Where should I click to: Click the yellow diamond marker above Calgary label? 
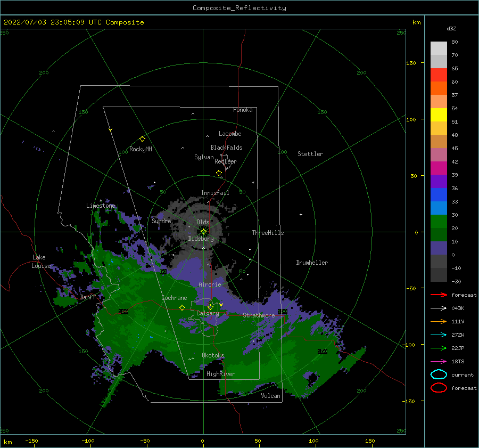(x=210, y=307)
